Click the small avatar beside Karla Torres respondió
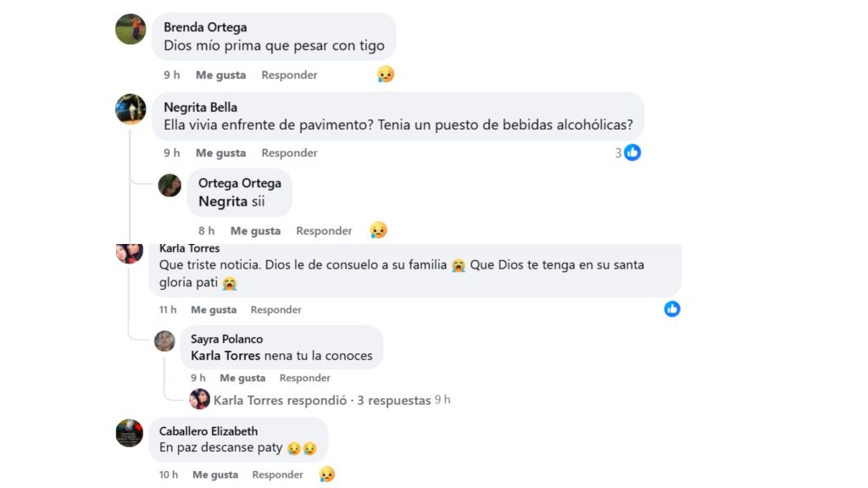 tap(200, 398)
